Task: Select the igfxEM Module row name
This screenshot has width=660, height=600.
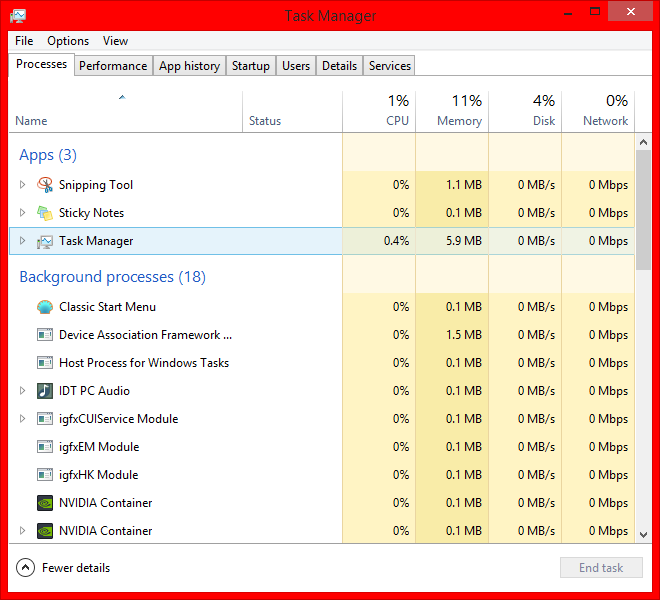Action: 99,447
